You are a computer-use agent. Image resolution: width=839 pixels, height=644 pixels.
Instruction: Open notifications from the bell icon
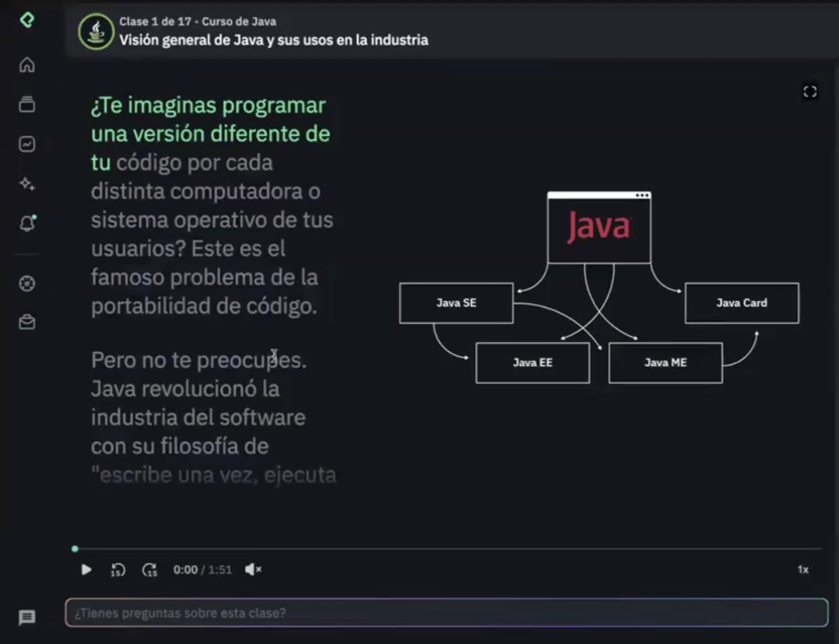(x=27, y=223)
